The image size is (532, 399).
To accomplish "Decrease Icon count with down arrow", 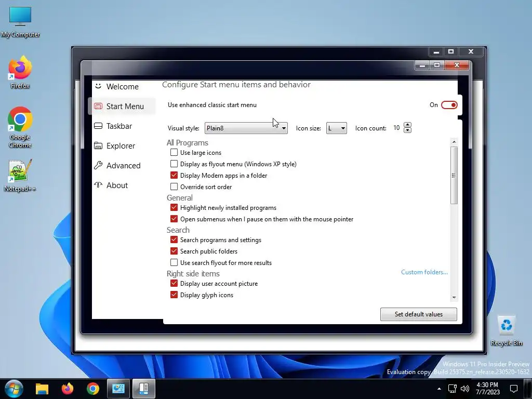I will (407, 130).
